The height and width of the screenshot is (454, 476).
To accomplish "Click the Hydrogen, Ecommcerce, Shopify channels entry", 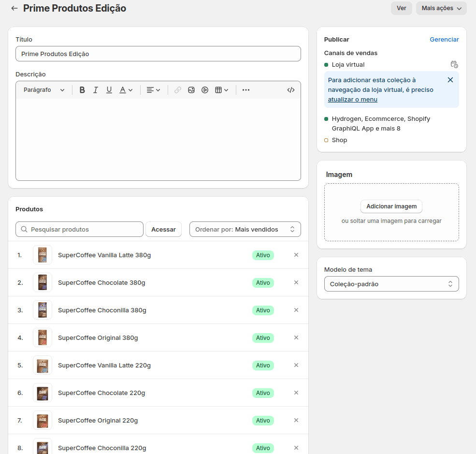I will click(381, 124).
